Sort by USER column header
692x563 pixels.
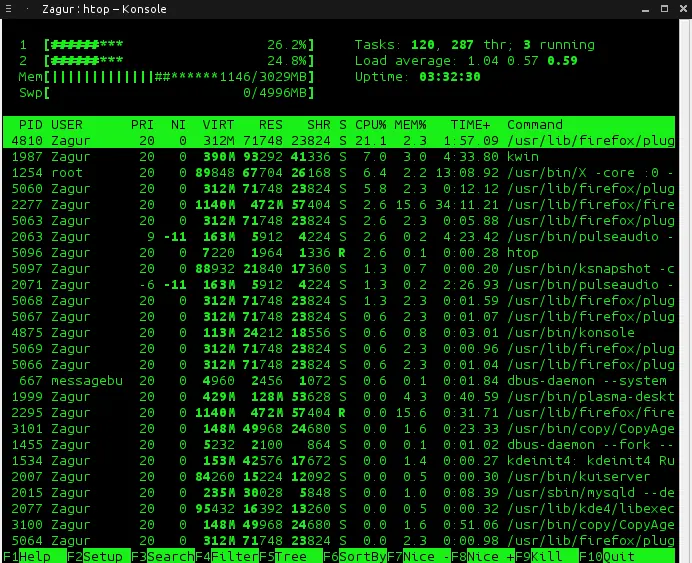coord(67,125)
